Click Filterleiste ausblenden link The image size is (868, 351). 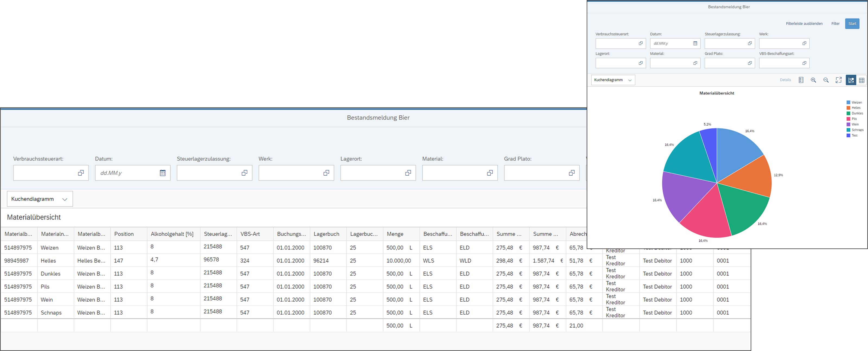[804, 24]
